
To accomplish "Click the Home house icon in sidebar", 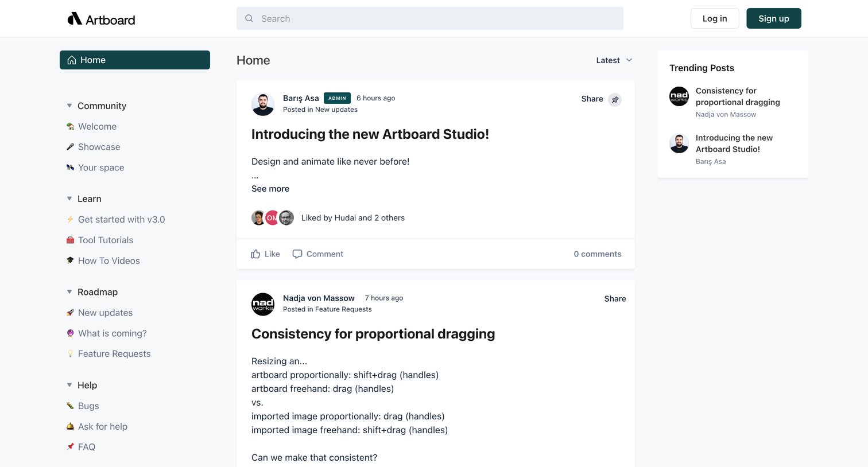I will tap(72, 60).
